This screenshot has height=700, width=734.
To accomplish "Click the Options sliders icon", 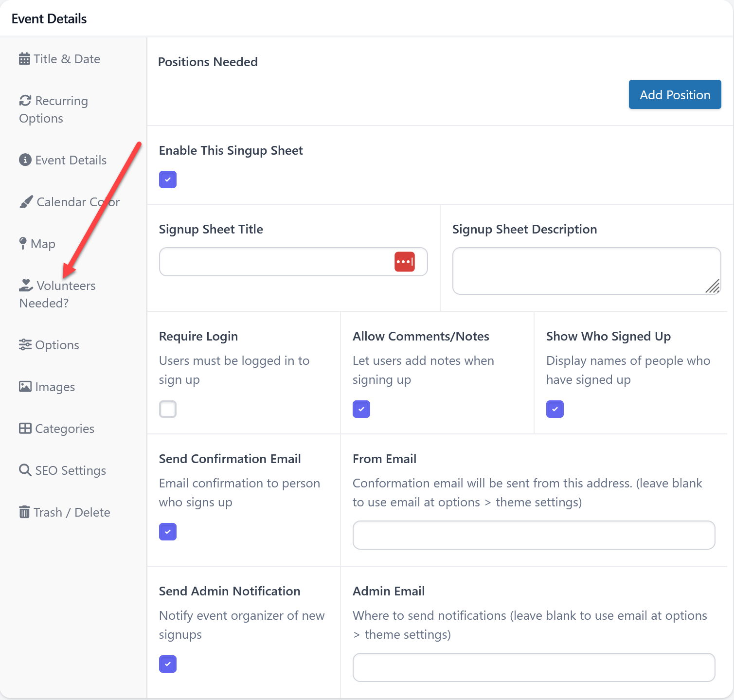I will (x=25, y=345).
